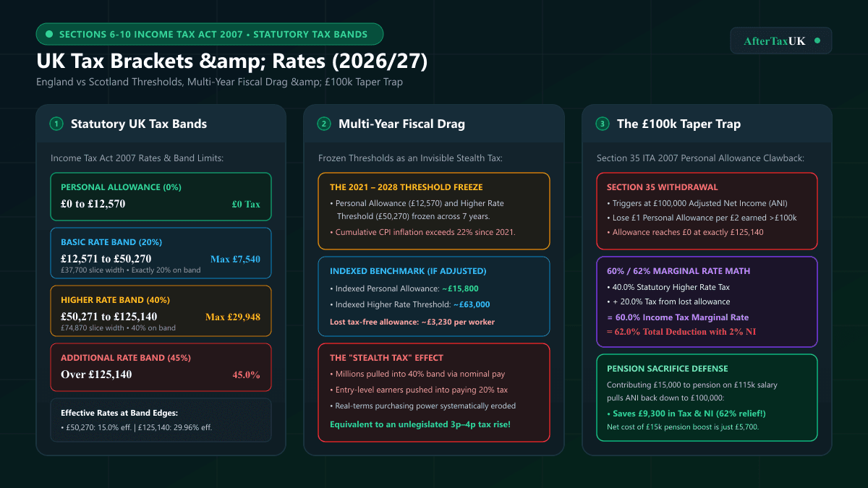Click '+ 20.0% Tax from lost allowance' bullet
Image resolution: width=868 pixels, height=488 pixels.
668,301
